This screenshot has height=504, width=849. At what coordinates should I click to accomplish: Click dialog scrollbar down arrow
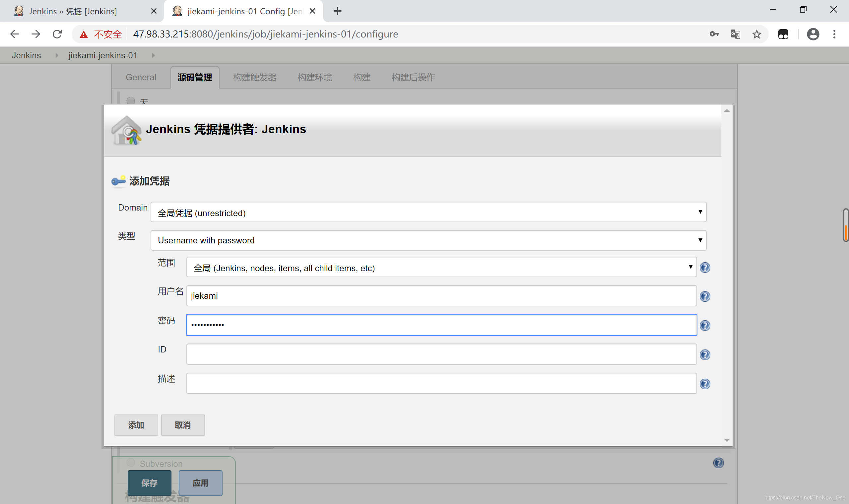[727, 440]
